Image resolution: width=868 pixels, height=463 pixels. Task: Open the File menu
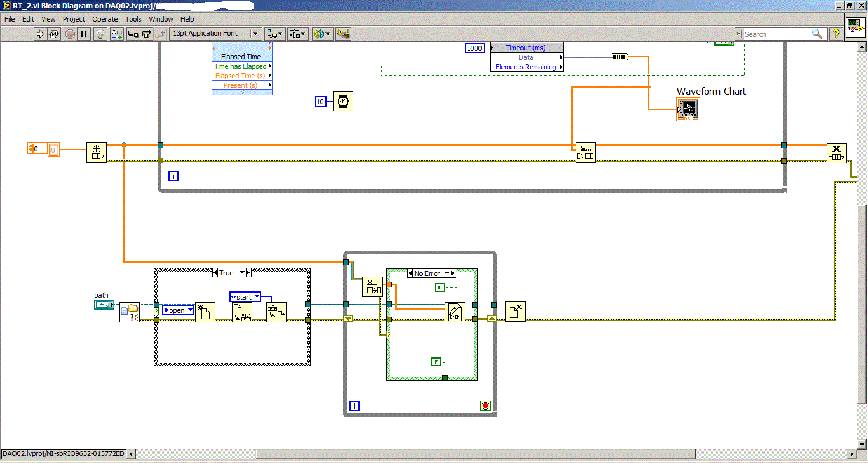click(10, 19)
